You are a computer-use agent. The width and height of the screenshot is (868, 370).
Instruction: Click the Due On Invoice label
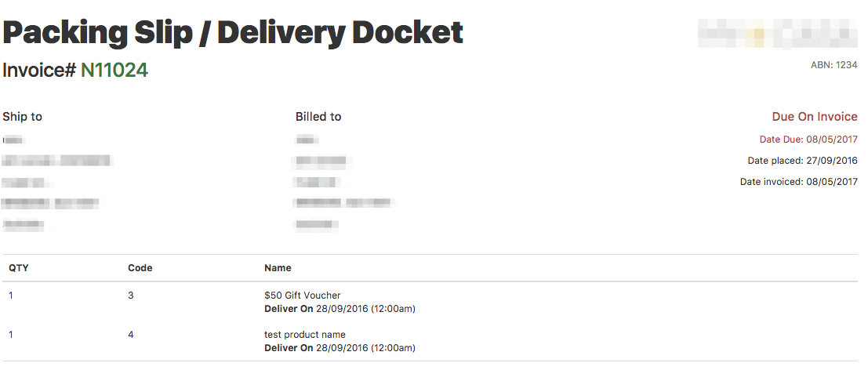click(815, 117)
